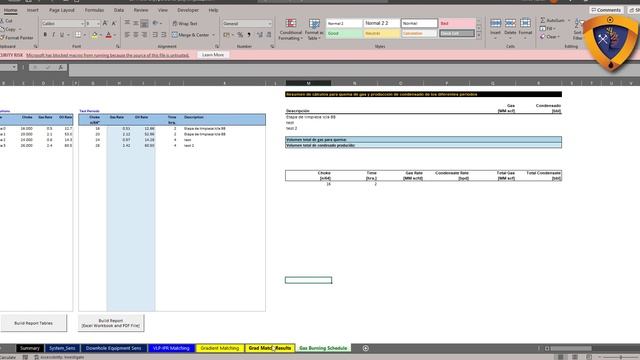
Task: Open the Data ribbon tab
Action: coord(119,10)
